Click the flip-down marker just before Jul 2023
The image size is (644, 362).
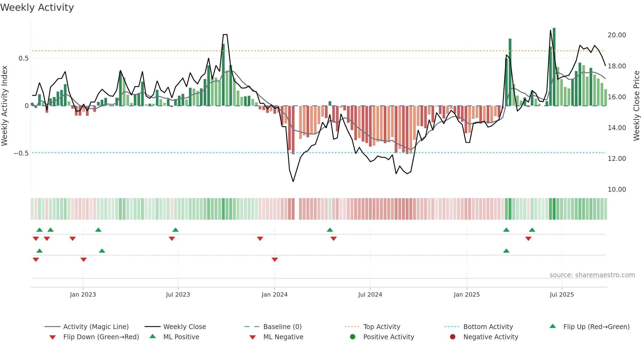click(172, 239)
